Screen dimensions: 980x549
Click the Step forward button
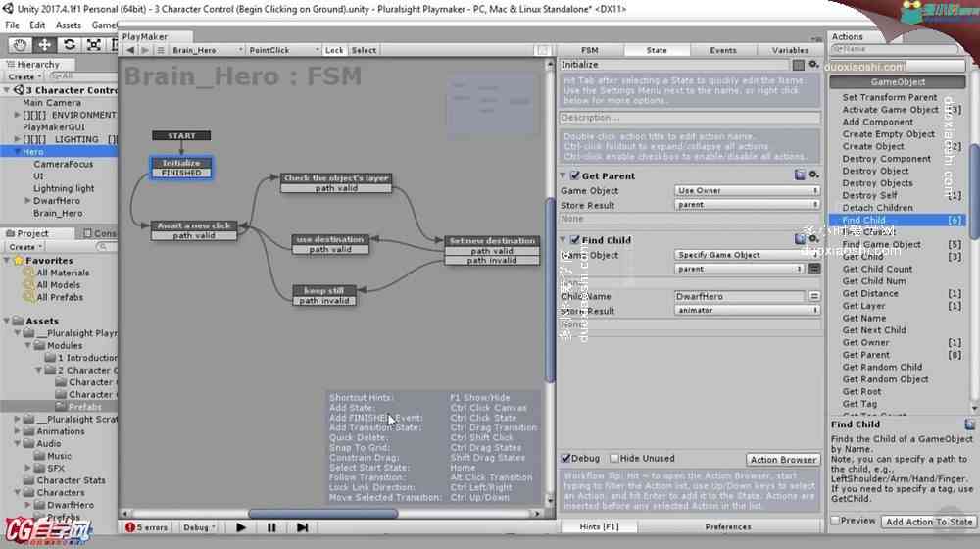click(x=302, y=527)
